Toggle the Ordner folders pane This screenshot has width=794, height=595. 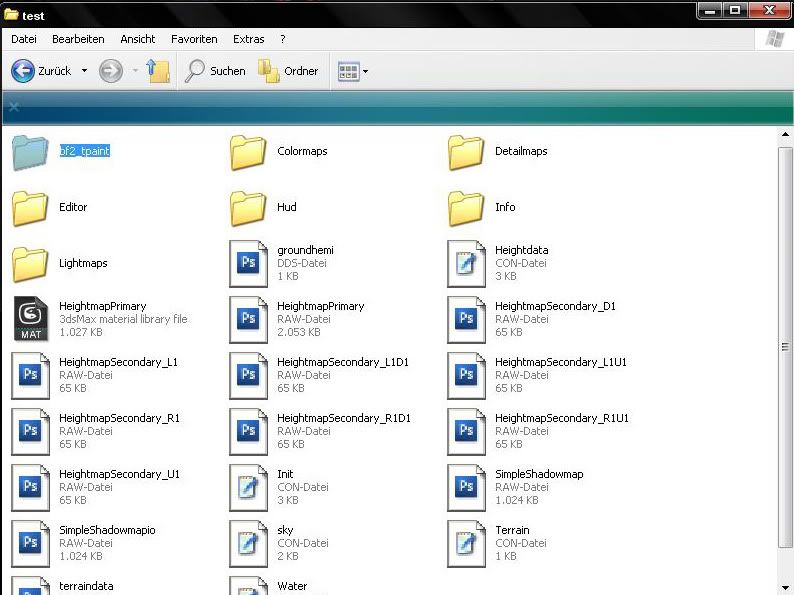click(288, 71)
